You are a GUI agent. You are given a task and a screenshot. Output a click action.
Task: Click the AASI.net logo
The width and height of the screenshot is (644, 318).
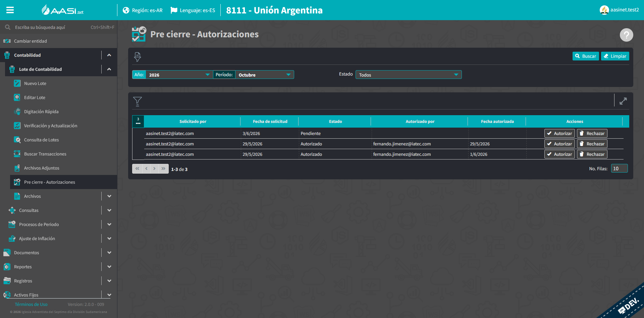tap(63, 10)
